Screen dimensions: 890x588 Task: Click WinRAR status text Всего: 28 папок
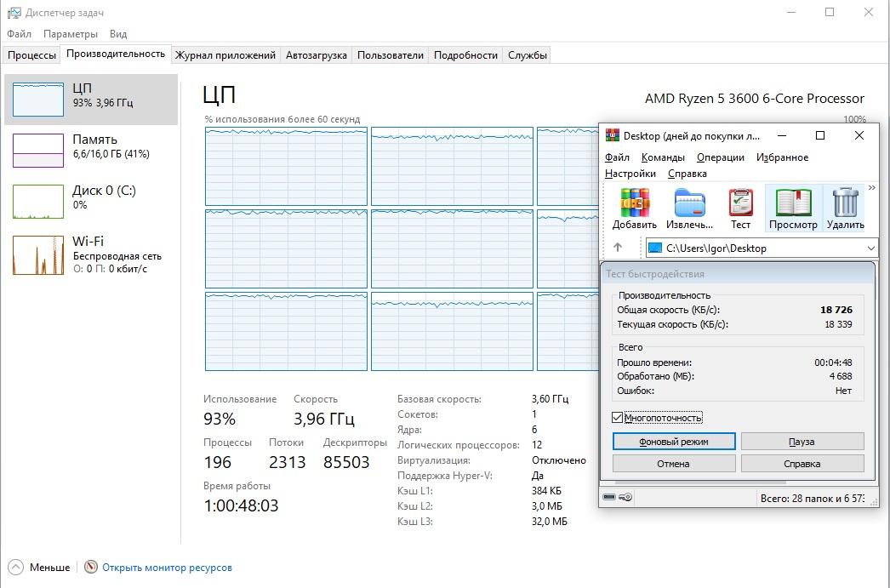[813, 499]
